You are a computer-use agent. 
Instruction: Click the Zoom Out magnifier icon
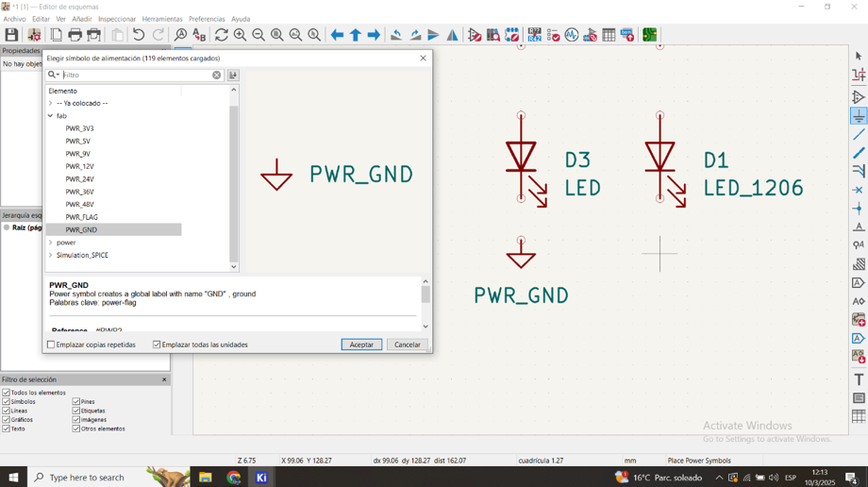(x=259, y=35)
